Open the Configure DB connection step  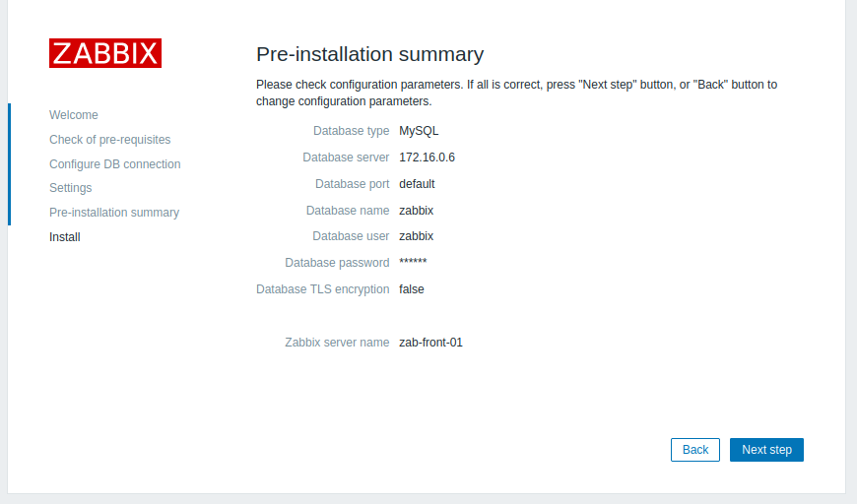click(x=114, y=164)
